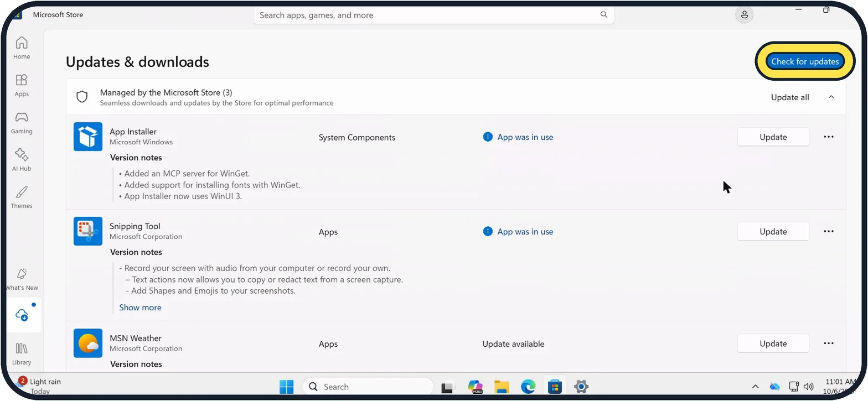Open File Explorer from the taskbar
The width and height of the screenshot is (868, 401).
click(502, 387)
